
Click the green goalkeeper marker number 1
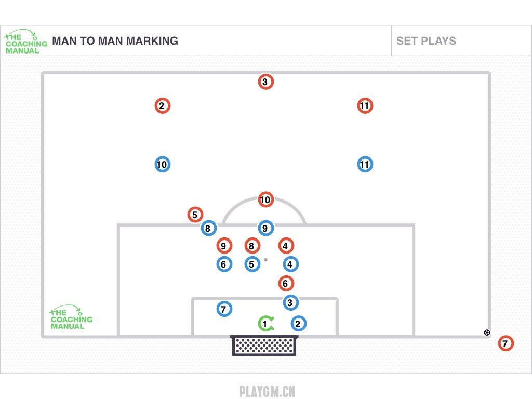265,323
